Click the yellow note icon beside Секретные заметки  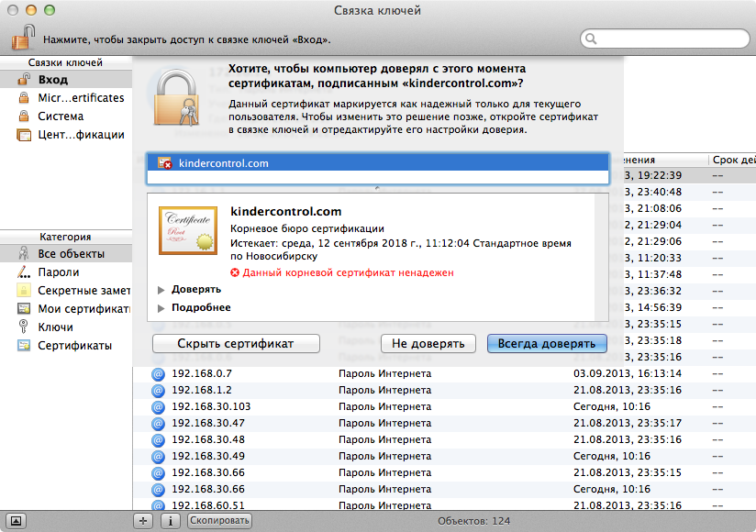(24, 290)
